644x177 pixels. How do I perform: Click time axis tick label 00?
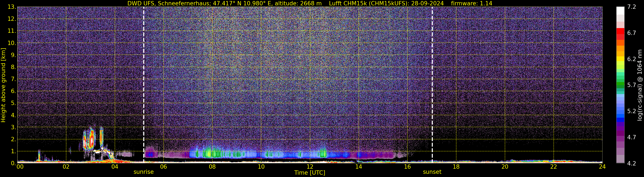pos(20,167)
